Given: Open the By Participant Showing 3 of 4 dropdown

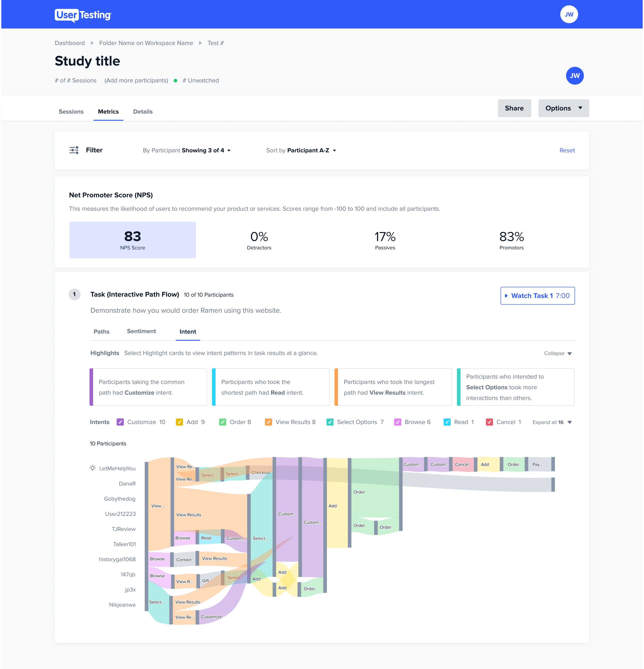Looking at the screenshot, I should tap(187, 151).
